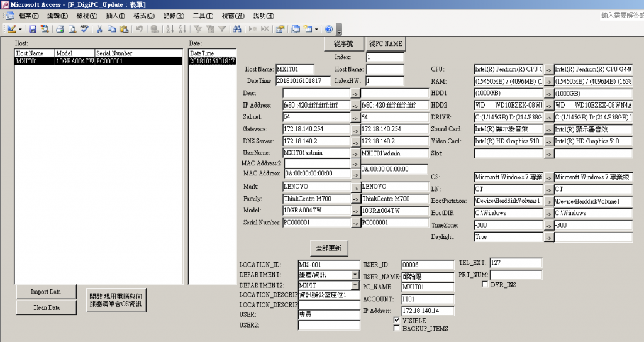The image size is (644, 342).
Task: Click the Paste clipboard icon
Action: (124, 29)
